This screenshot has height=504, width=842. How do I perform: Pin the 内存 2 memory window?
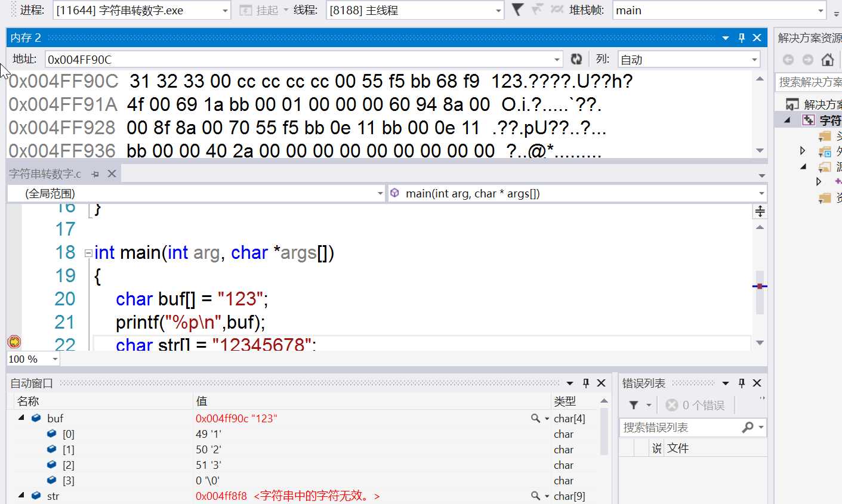click(742, 38)
